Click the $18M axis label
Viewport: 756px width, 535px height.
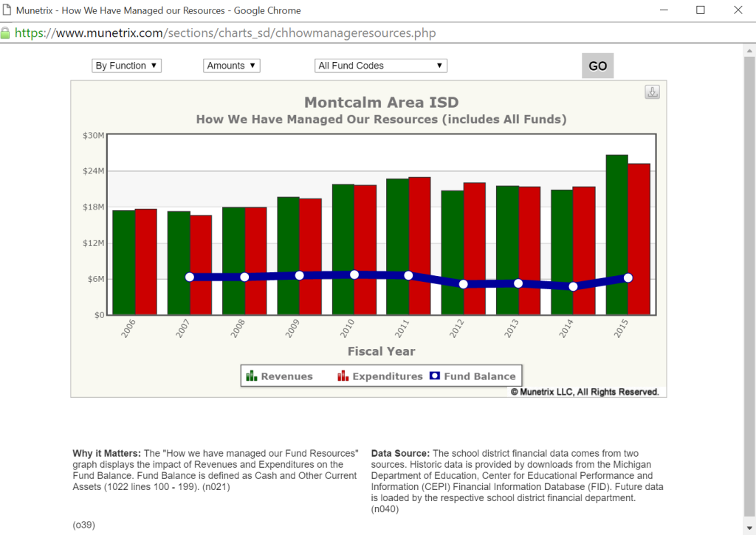(x=94, y=207)
